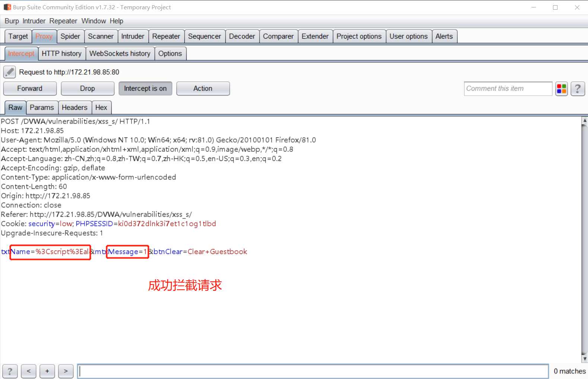The height and width of the screenshot is (379, 588).
Task: Click the btnClear=Clear+Guestbook parameter
Action: (201, 252)
